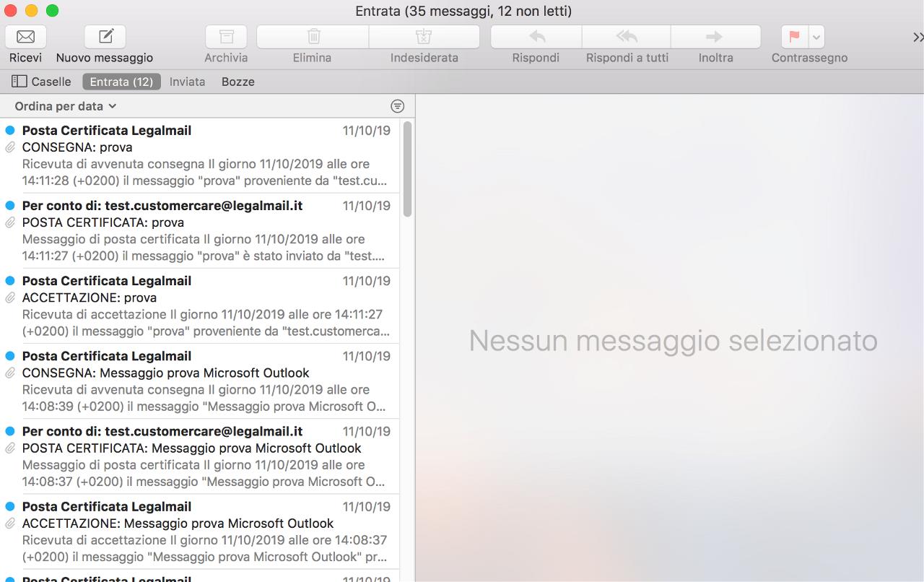This screenshot has height=582, width=924.
Task: Open the Contrassegno flag color dropdown arrow
Action: click(816, 37)
